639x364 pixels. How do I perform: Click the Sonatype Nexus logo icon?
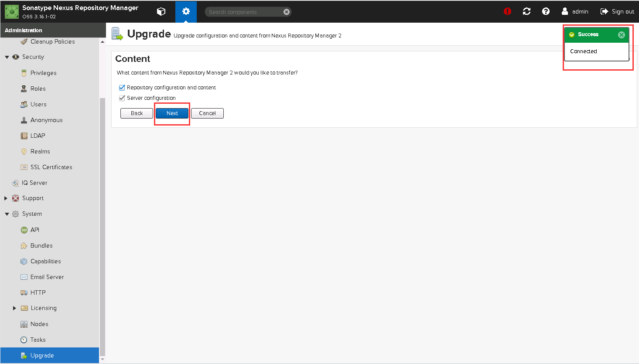pyautogui.click(x=12, y=12)
